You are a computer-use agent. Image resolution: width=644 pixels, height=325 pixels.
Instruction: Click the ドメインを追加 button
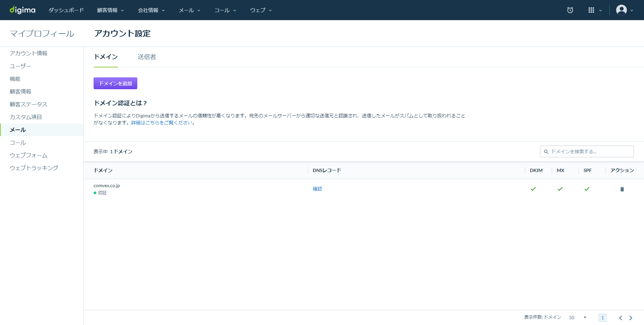tap(115, 83)
